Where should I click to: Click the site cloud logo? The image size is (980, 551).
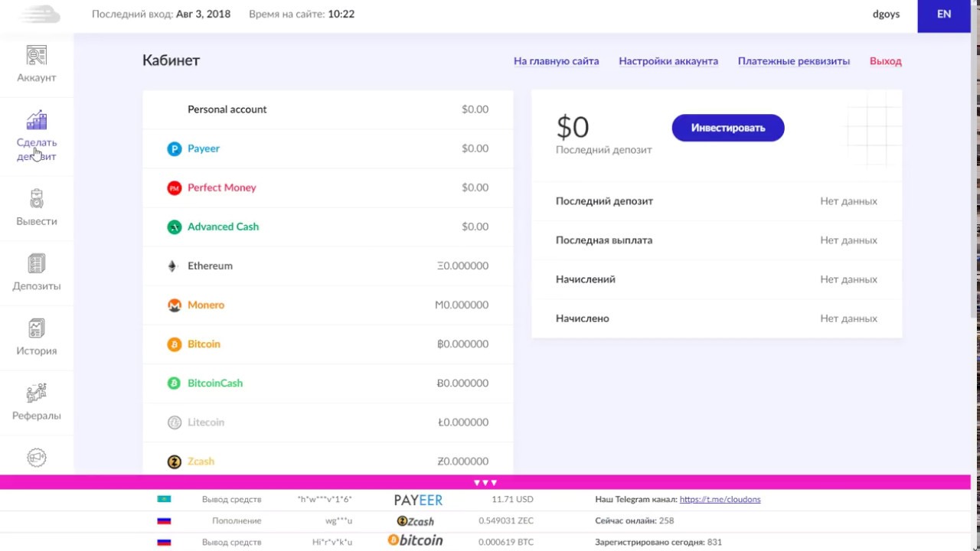click(39, 14)
